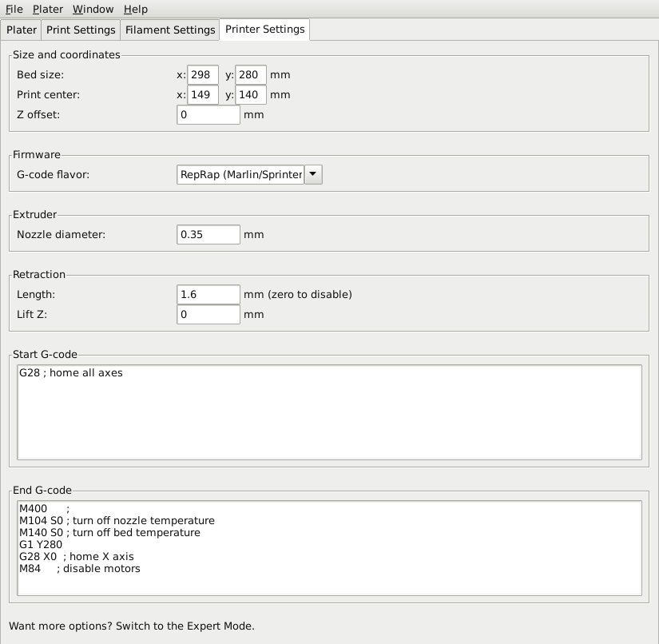Click the 'M84 ; disable motors' line

tap(80, 568)
